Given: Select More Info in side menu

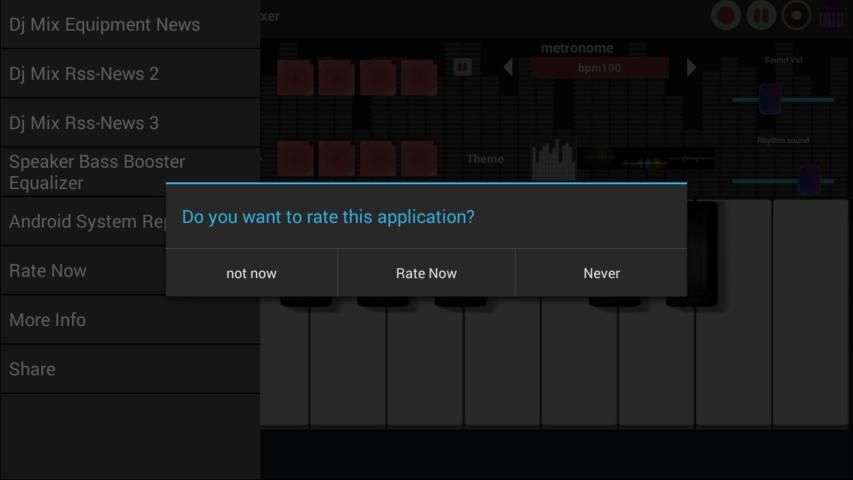Looking at the screenshot, I should 47,320.
